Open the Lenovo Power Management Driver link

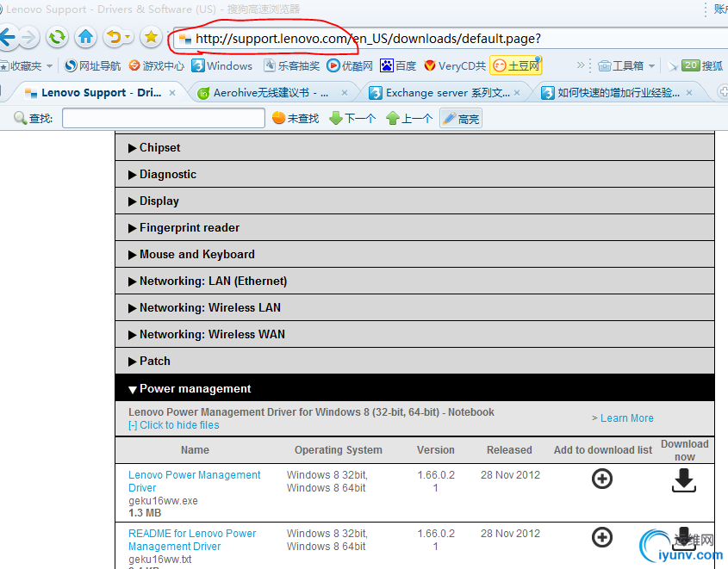point(194,481)
